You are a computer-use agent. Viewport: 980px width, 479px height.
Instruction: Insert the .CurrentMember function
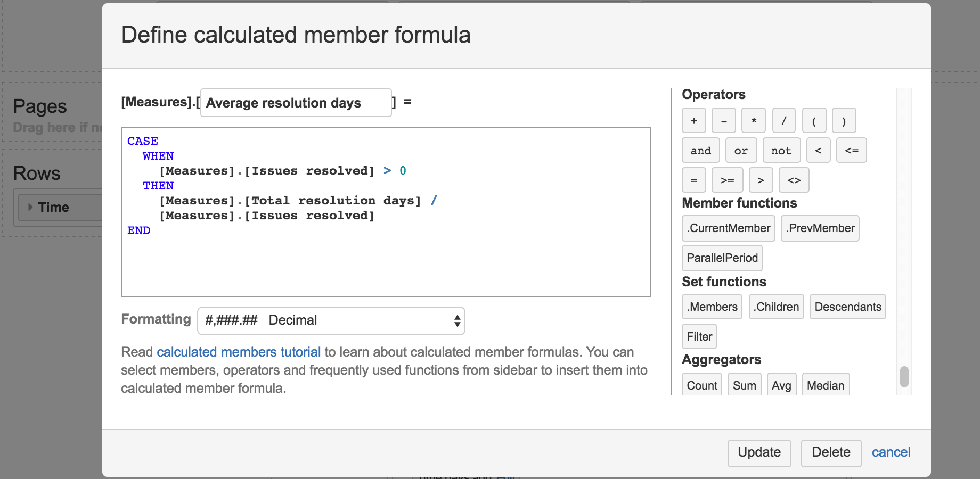(728, 228)
